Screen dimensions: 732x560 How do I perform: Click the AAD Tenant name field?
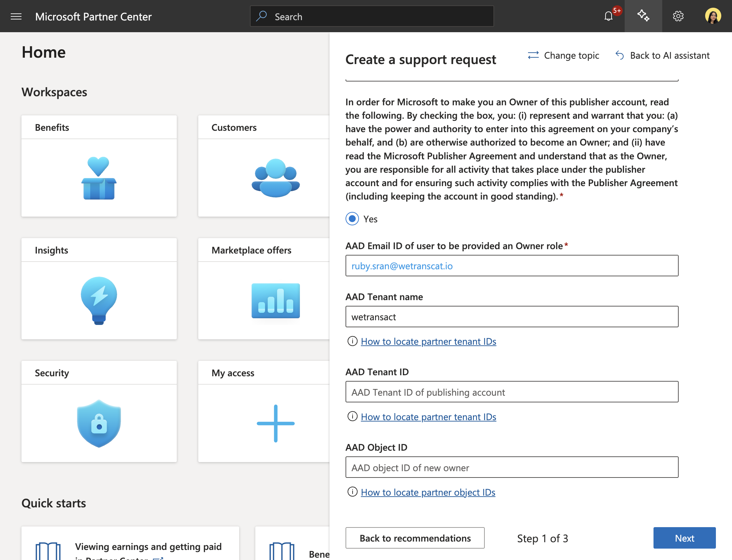[512, 317]
